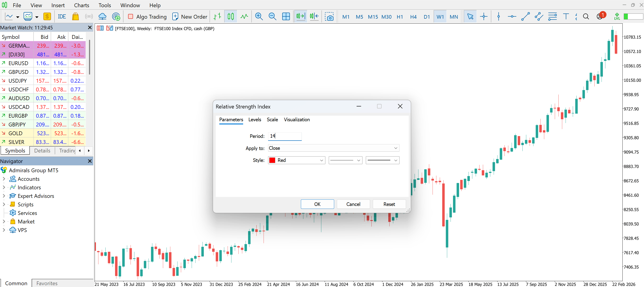Expand the Accounts tree node
This screenshot has height=287, width=644.
point(4,179)
